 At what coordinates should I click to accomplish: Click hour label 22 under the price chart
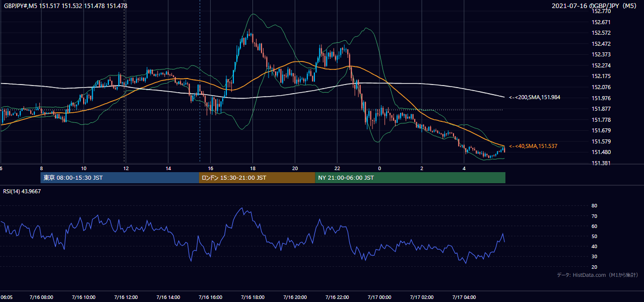[338, 168]
